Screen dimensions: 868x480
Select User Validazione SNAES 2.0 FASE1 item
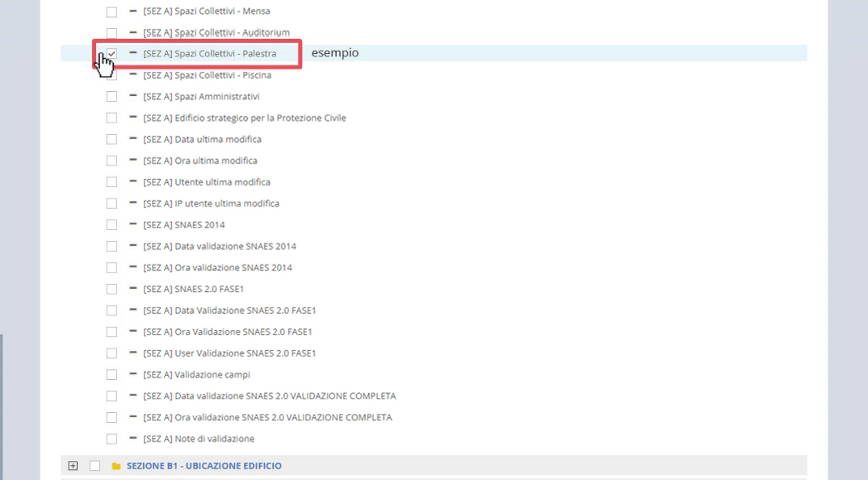click(x=229, y=353)
